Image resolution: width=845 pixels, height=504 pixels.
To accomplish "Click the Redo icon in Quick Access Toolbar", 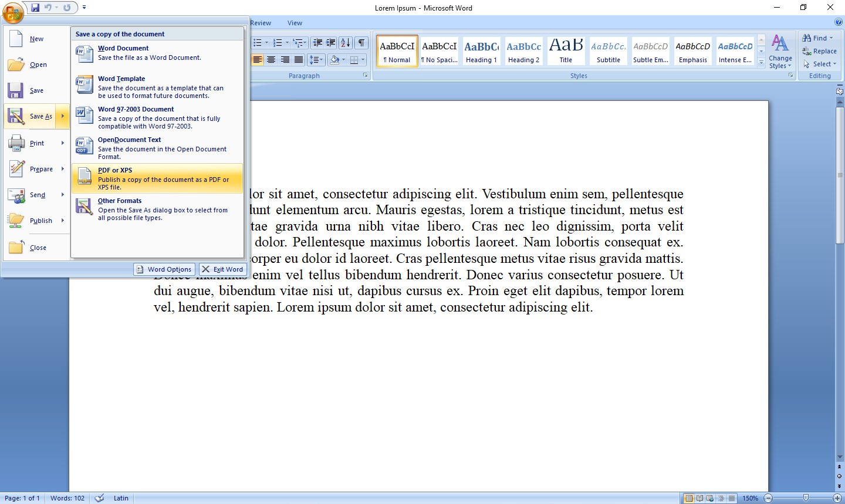I will (67, 8).
